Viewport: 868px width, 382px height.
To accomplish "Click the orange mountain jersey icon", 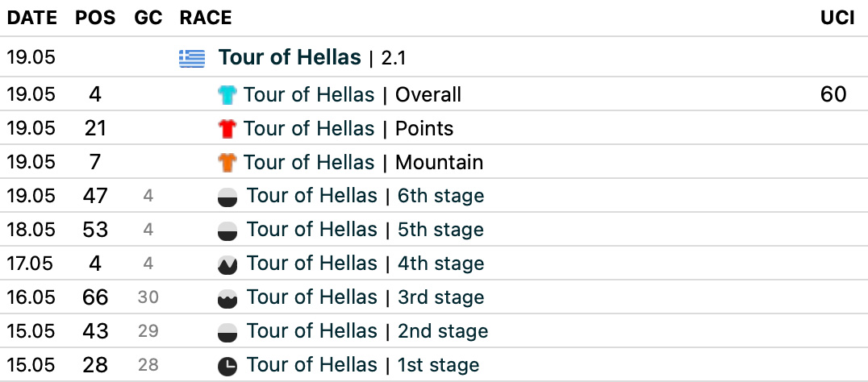I will (x=228, y=163).
